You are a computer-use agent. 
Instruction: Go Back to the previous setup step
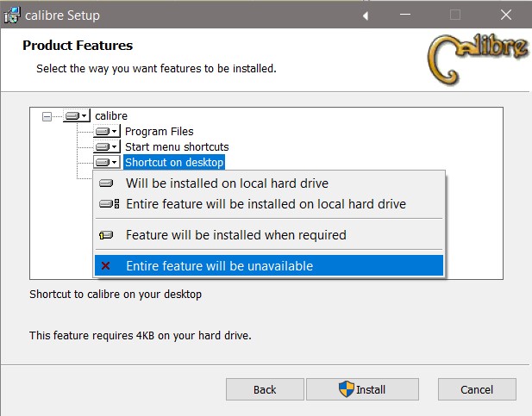pyautogui.click(x=265, y=389)
